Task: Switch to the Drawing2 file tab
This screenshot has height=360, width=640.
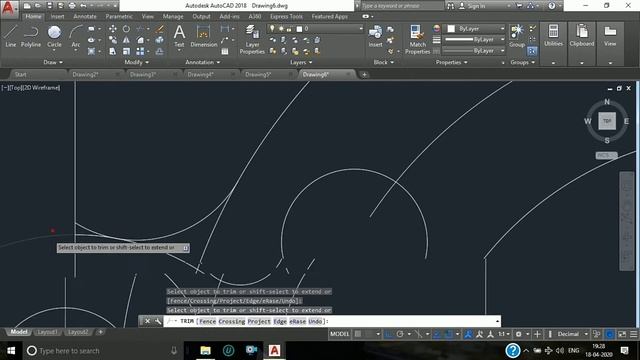Action: click(85, 75)
